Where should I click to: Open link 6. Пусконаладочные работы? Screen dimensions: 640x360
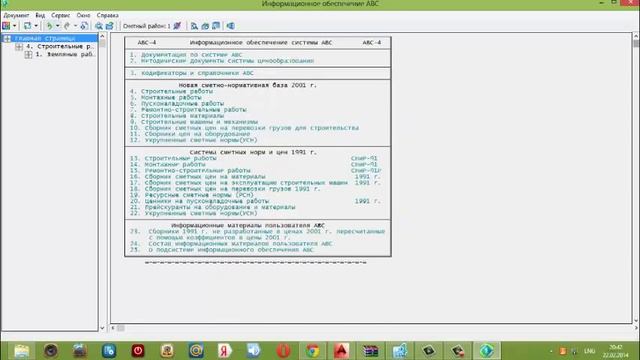[x=177, y=104]
